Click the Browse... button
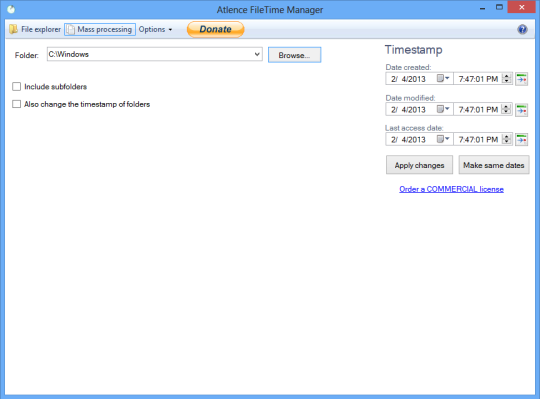This screenshot has height=399, width=540. coord(294,55)
